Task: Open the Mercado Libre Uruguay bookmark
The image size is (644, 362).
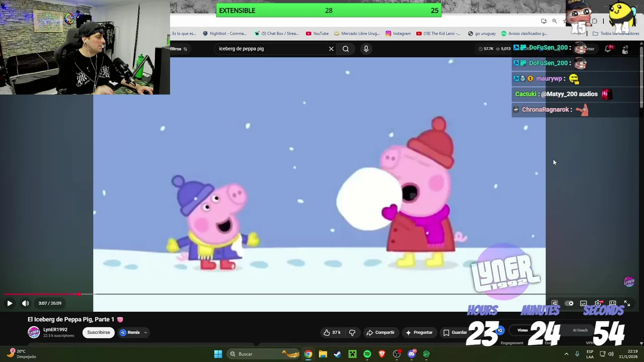Action: pos(357,34)
